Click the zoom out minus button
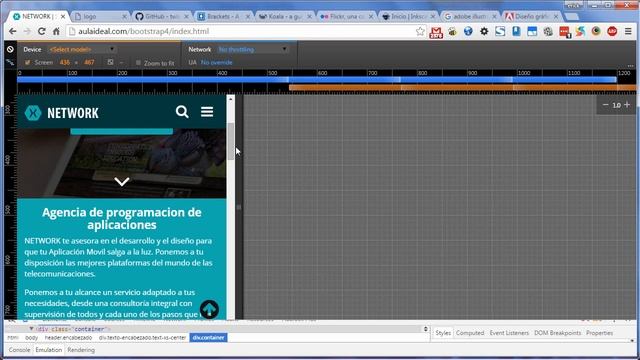640x360 pixels. coord(605,105)
